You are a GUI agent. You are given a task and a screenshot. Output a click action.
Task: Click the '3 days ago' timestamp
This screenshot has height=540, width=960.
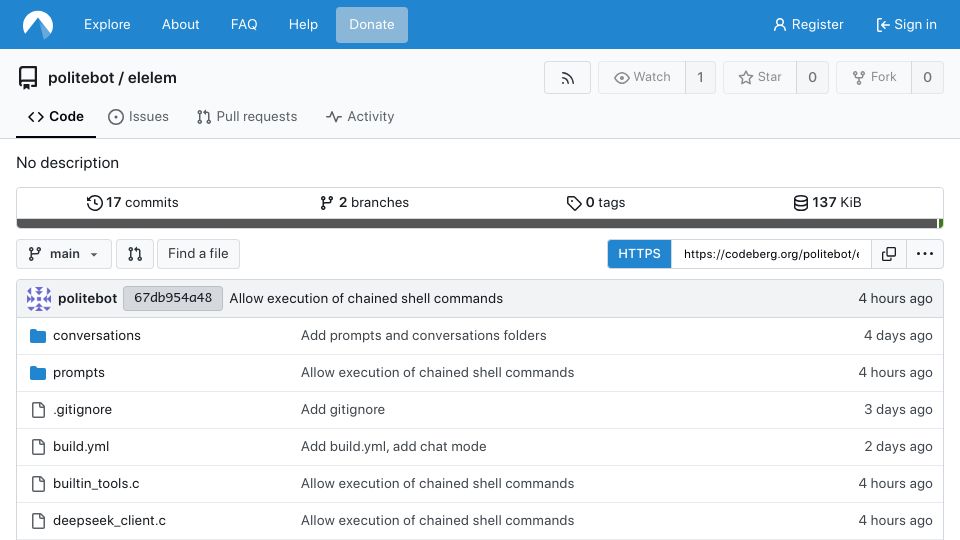tap(898, 410)
